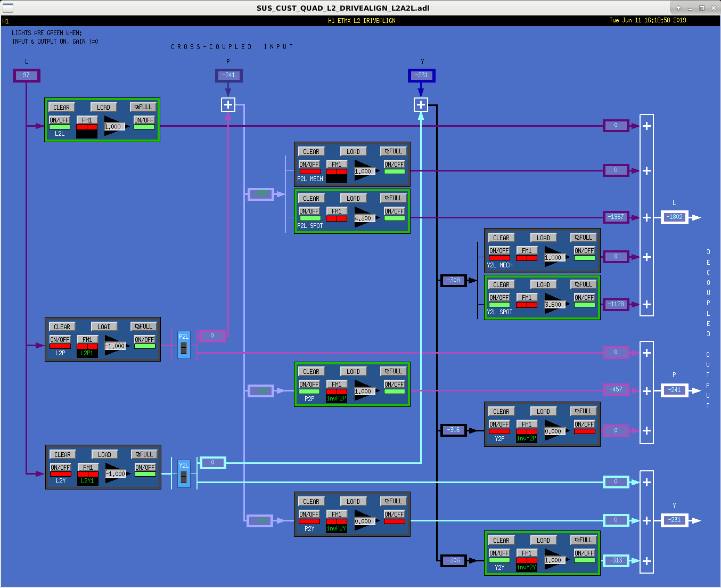Viewport: 721px width, 588px height.
Task: Load coefficients on the P2L SPOT filter
Action: coord(353,199)
